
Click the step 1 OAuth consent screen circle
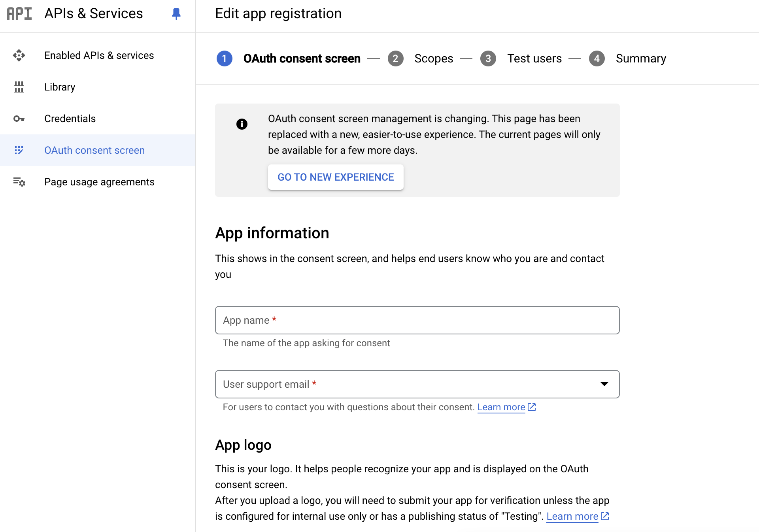click(225, 58)
